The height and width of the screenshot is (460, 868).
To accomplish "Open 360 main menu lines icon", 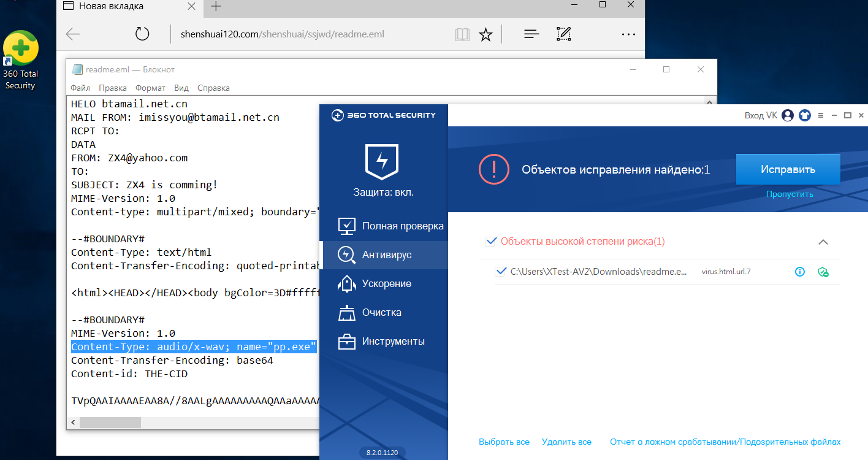I will click(x=820, y=115).
